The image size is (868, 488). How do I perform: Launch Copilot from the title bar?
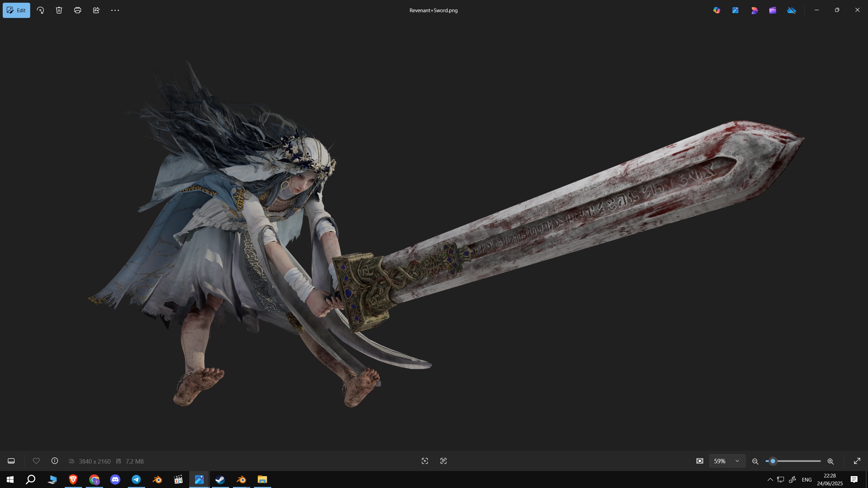[x=716, y=10]
